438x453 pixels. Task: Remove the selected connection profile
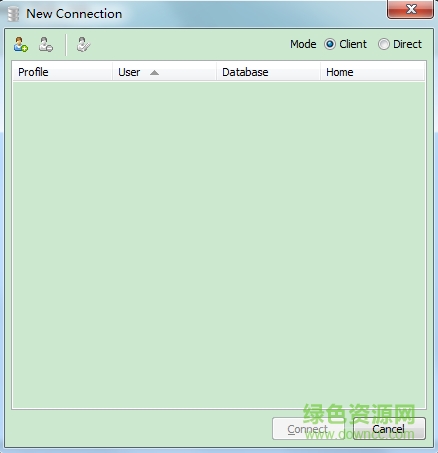point(46,44)
